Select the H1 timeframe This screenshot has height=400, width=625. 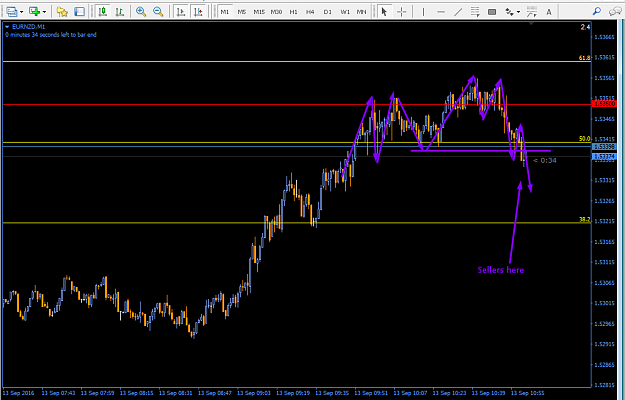click(293, 12)
